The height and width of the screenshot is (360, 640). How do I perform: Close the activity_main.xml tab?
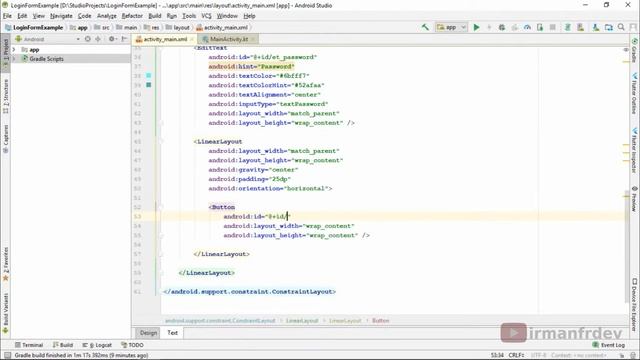(192, 39)
